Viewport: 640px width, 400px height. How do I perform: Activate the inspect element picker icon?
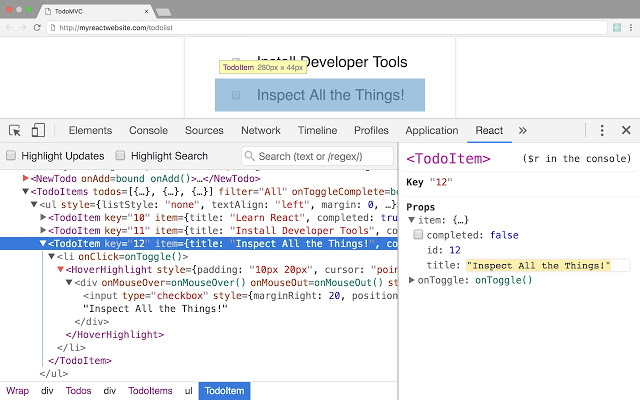pos(15,131)
